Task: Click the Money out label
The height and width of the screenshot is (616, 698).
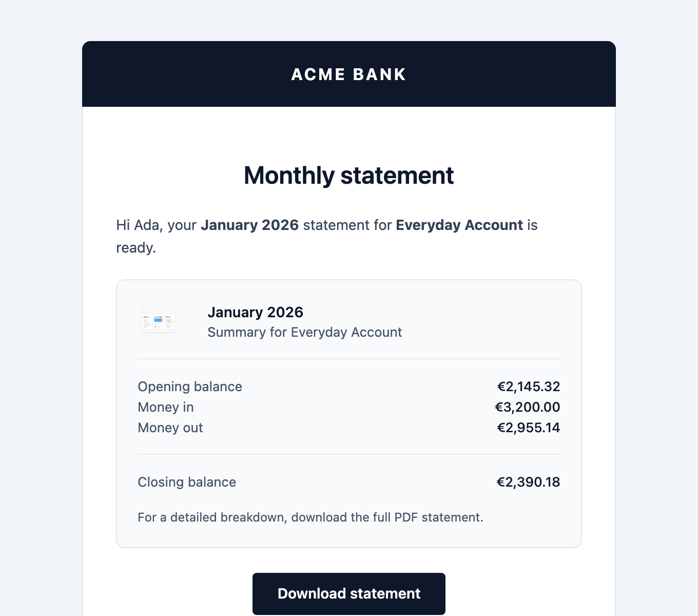Action: [x=170, y=428]
